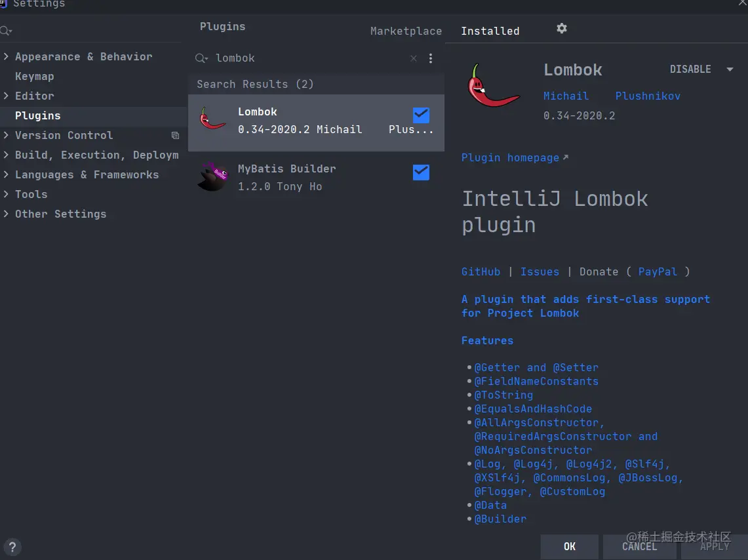Image resolution: width=748 pixels, height=560 pixels.
Task: Open the GitHub link
Action: [x=481, y=272]
